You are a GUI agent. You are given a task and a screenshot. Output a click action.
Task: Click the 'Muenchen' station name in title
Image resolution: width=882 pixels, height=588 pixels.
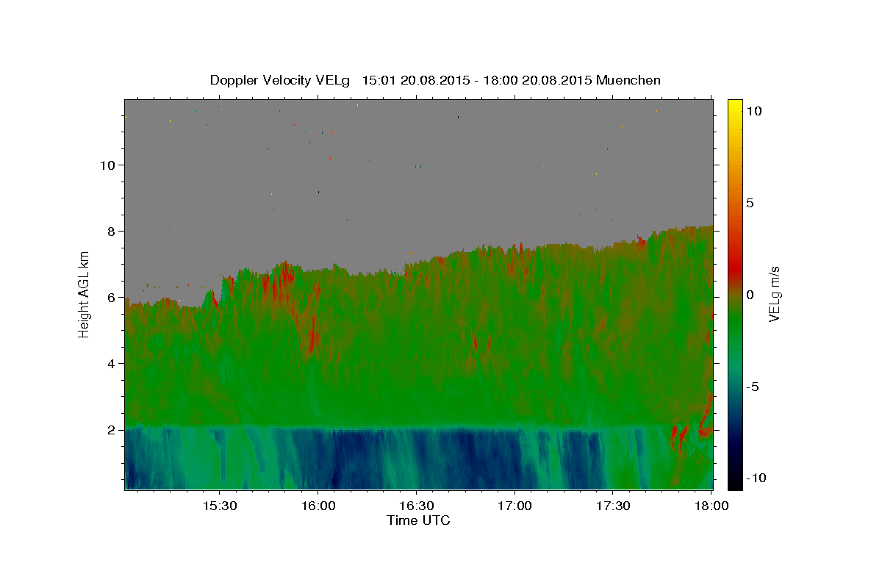pos(628,80)
